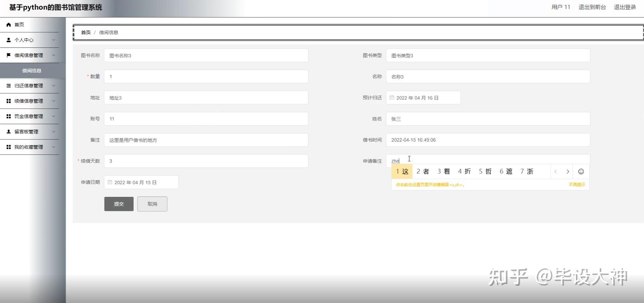Click the user icon for 留言板管理
This screenshot has width=644, height=303.
(9, 131)
